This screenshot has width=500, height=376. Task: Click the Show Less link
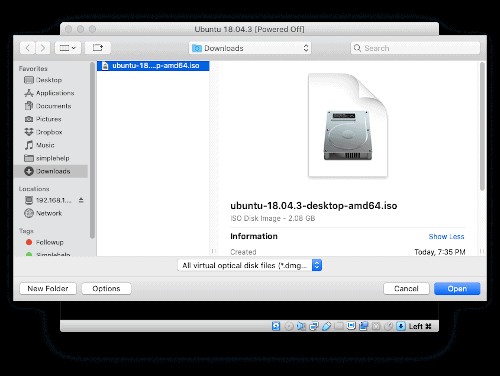pos(446,236)
